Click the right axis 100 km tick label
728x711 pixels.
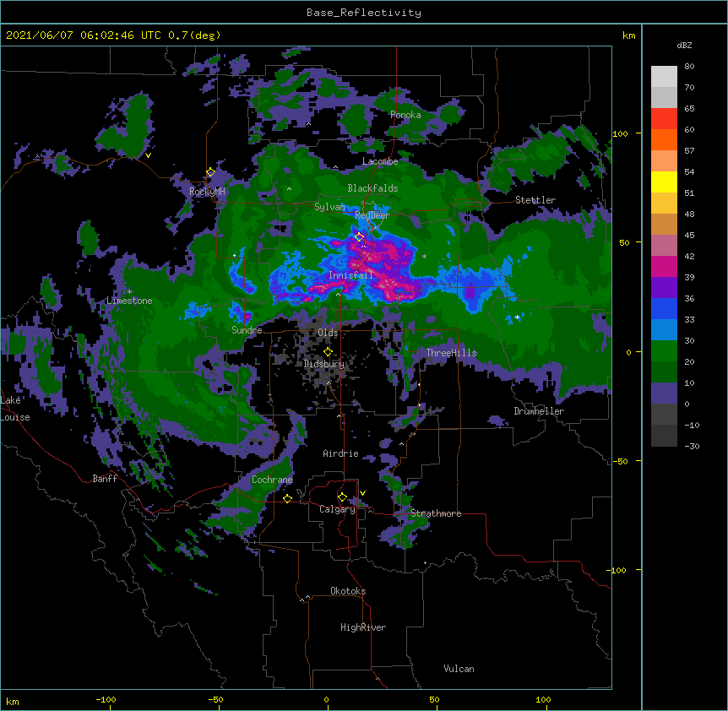pos(620,133)
